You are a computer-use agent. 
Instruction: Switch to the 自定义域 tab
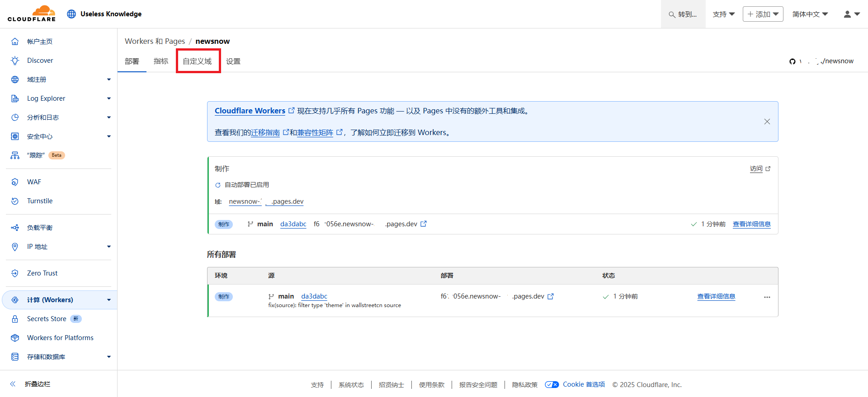197,61
